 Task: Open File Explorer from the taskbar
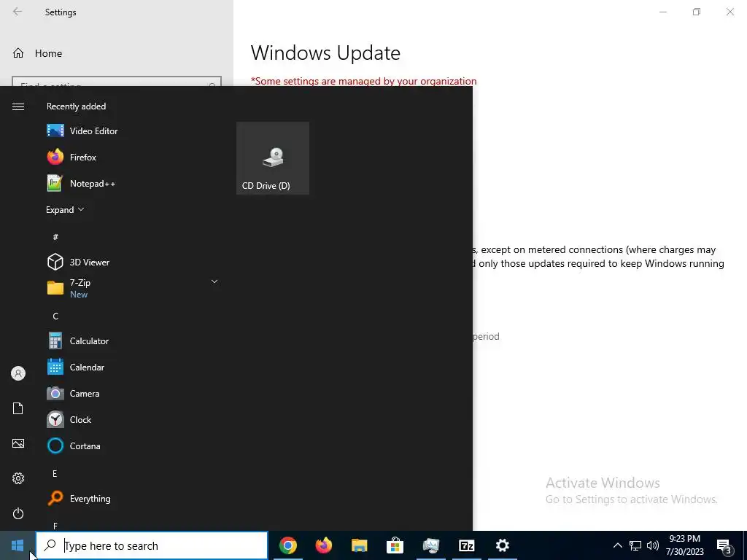360,545
